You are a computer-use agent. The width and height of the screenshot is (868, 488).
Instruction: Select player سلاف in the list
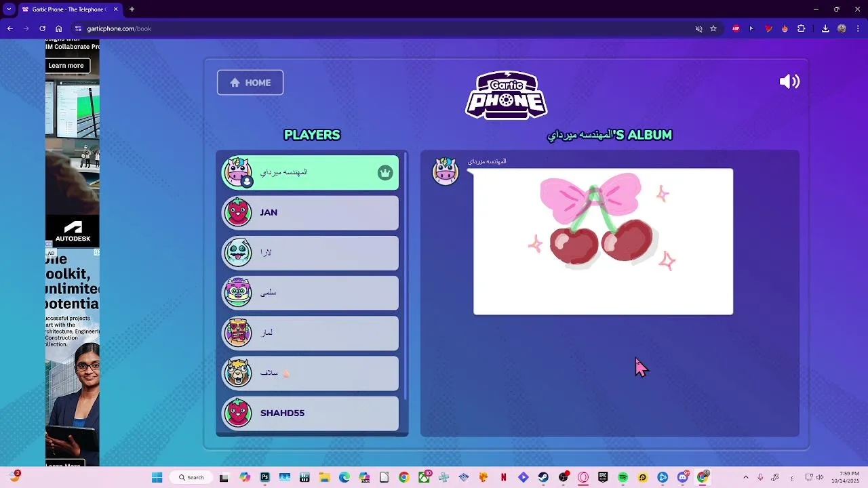pos(311,373)
